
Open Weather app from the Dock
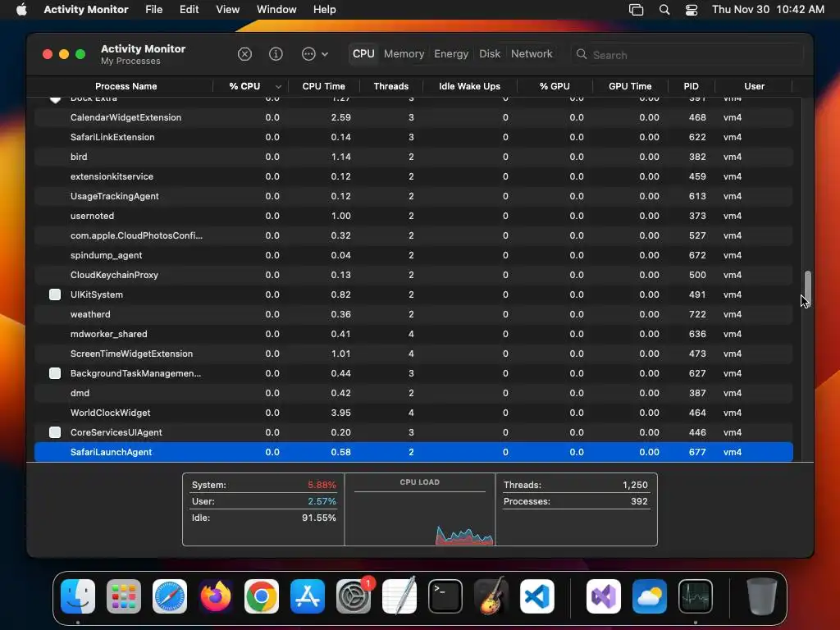[x=650, y=596]
